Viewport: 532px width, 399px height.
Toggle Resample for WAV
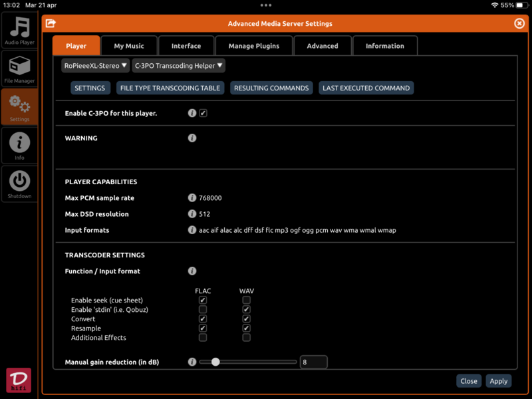(246, 328)
